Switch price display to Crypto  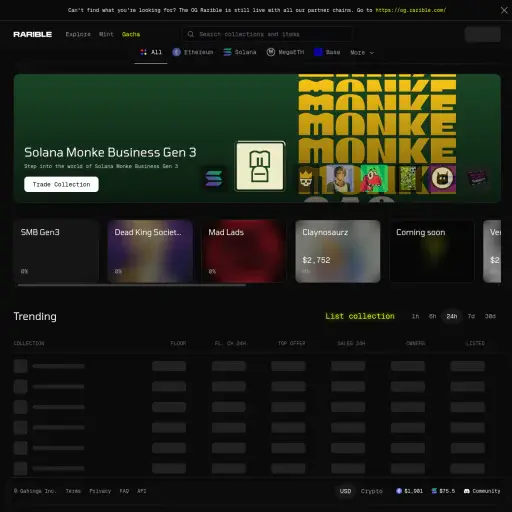click(371, 491)
